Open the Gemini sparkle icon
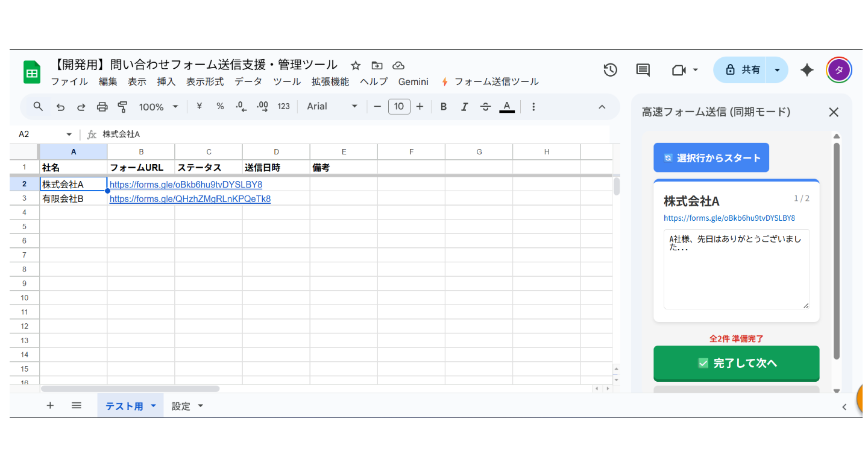The width and height of the screenshot is (868, 456). tap(807, 70)
